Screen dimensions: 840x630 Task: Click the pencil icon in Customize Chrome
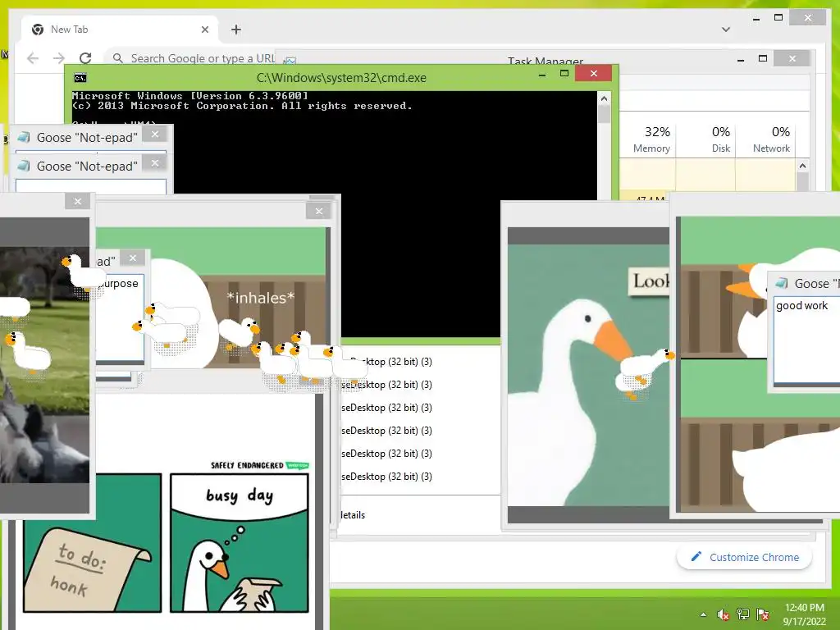pos(696,557)
